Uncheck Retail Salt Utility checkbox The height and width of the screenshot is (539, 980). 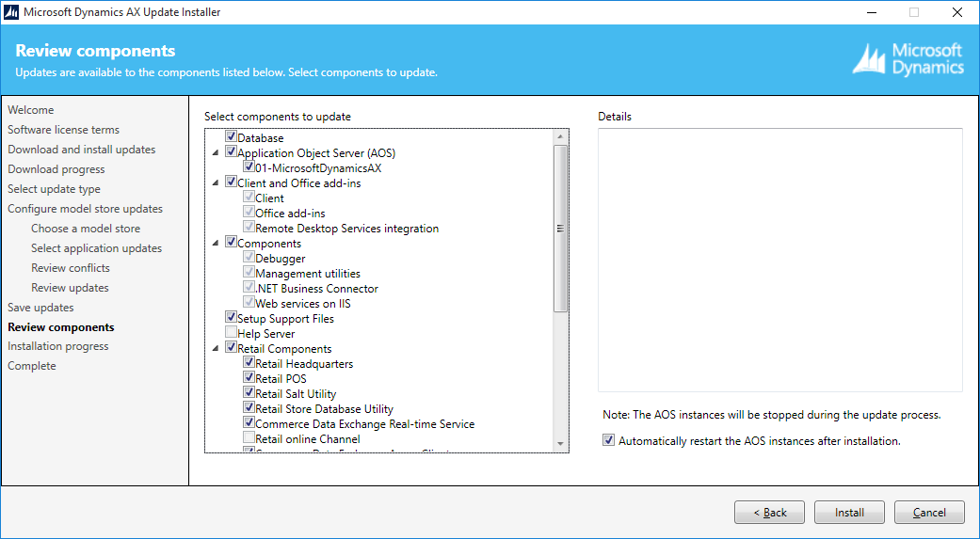coord(249,392)
